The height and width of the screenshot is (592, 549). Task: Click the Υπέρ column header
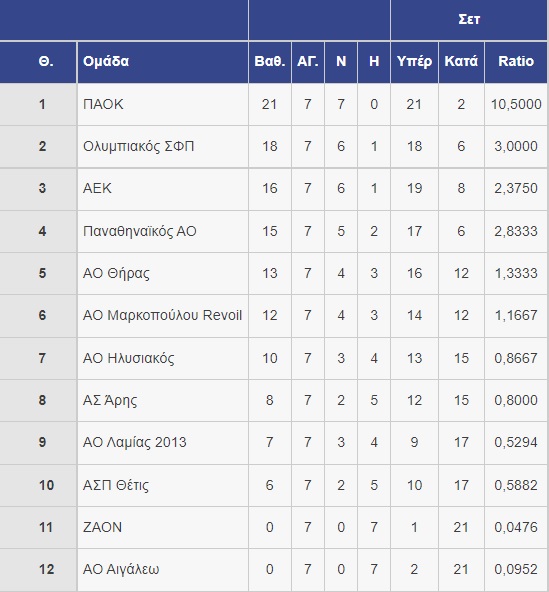click(414, 61)
